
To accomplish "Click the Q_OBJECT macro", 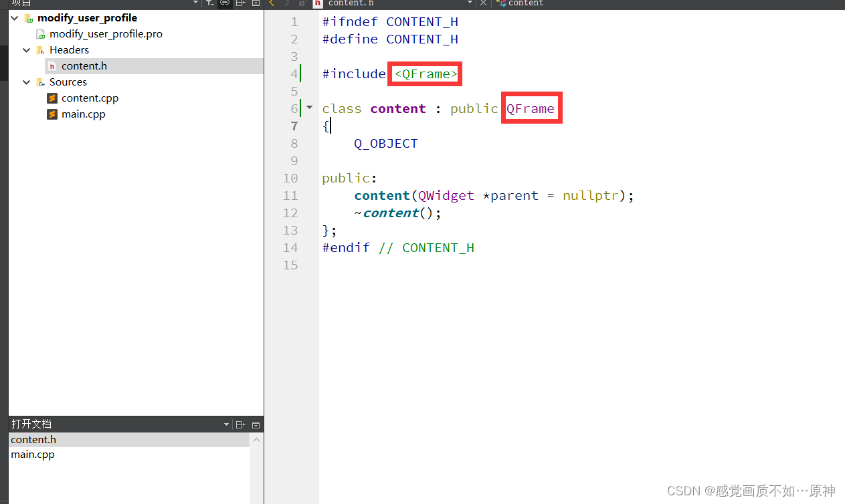I will pos(386,144).
